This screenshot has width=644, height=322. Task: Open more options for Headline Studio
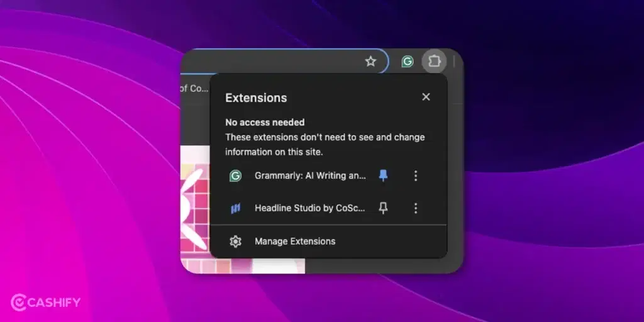(416, 208)
